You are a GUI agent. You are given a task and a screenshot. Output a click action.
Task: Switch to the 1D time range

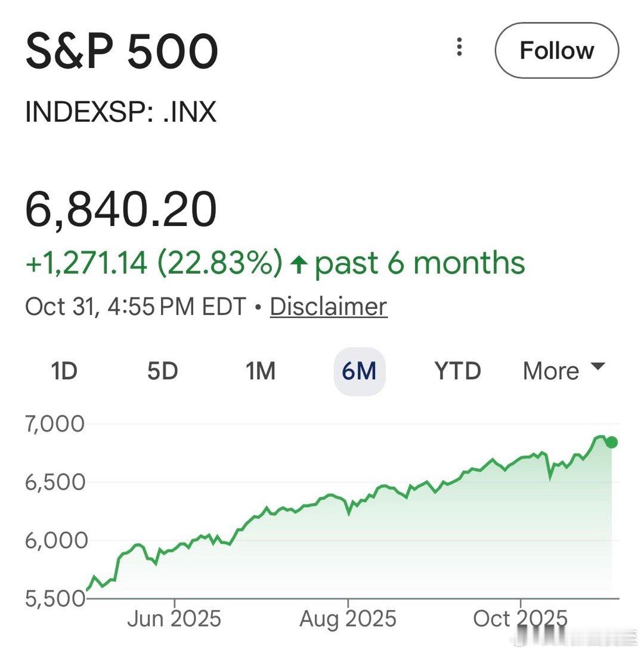[x=64, y=371]
